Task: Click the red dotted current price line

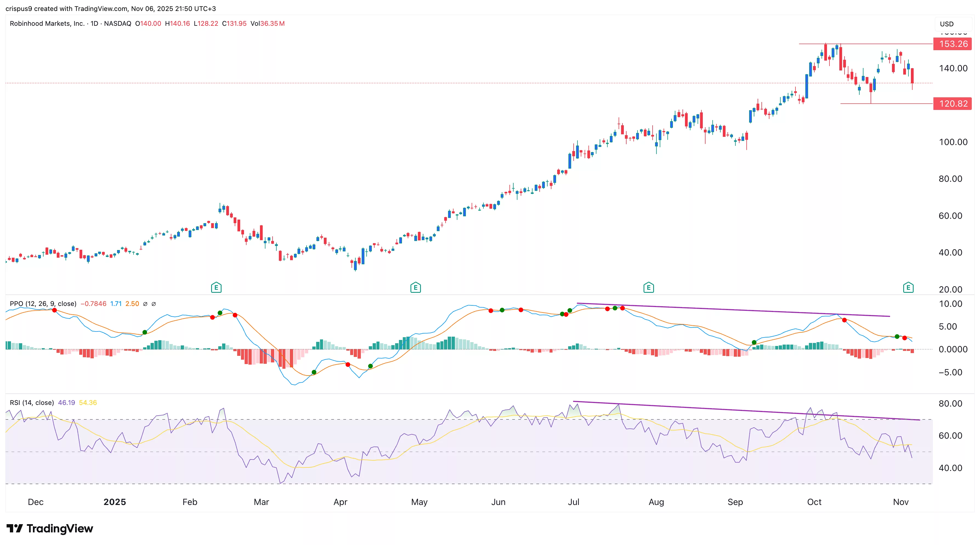Action: (x=380, y=83)
